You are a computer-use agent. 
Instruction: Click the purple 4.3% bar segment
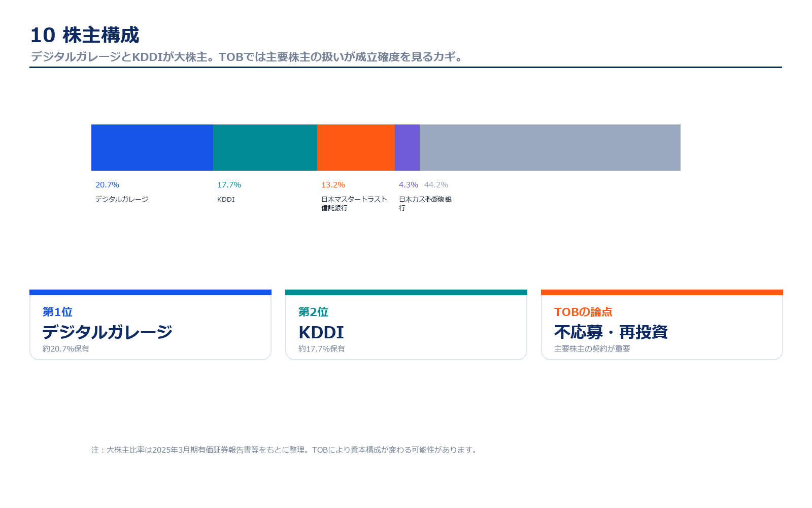(407, 147)
